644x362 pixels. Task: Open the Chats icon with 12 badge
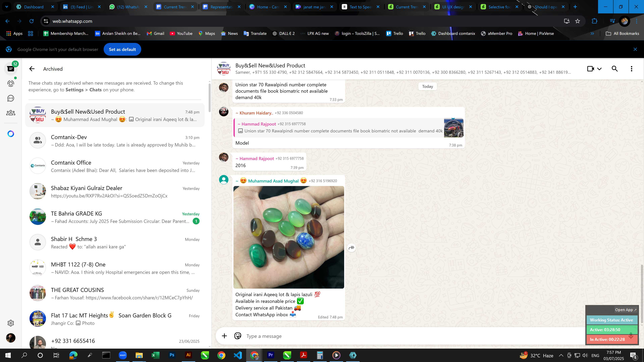click(x=11, y=69)
